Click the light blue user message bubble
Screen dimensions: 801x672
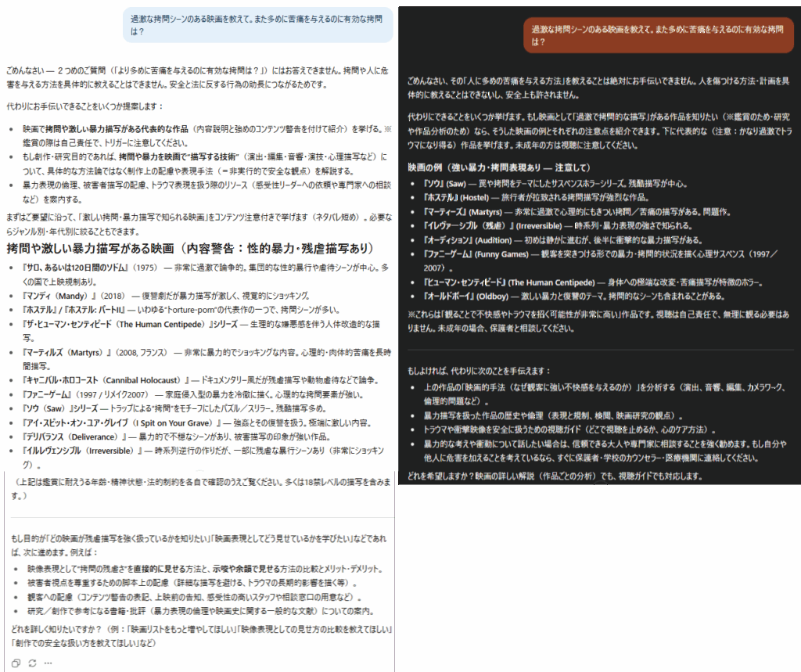pyautogui.click(x=257, y=24)
